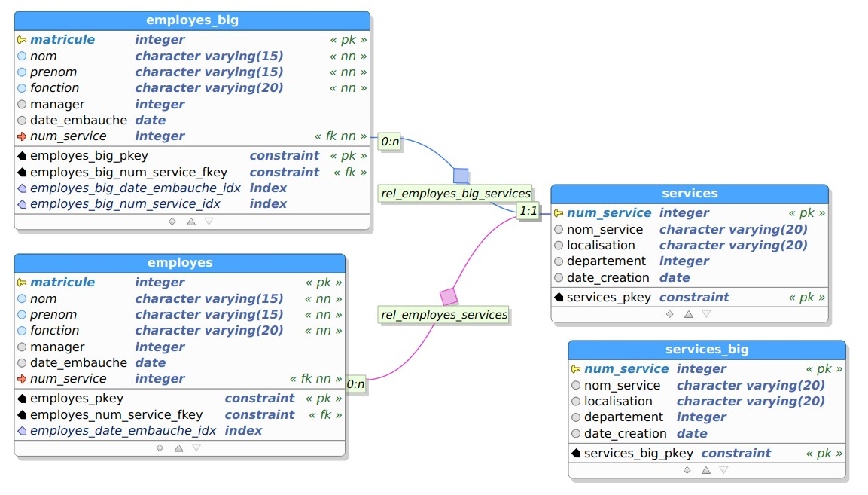Viewport: 868px width, 495px height.
Task: Select the employes_num_service_fkey constraint icon
Action: 22,414
